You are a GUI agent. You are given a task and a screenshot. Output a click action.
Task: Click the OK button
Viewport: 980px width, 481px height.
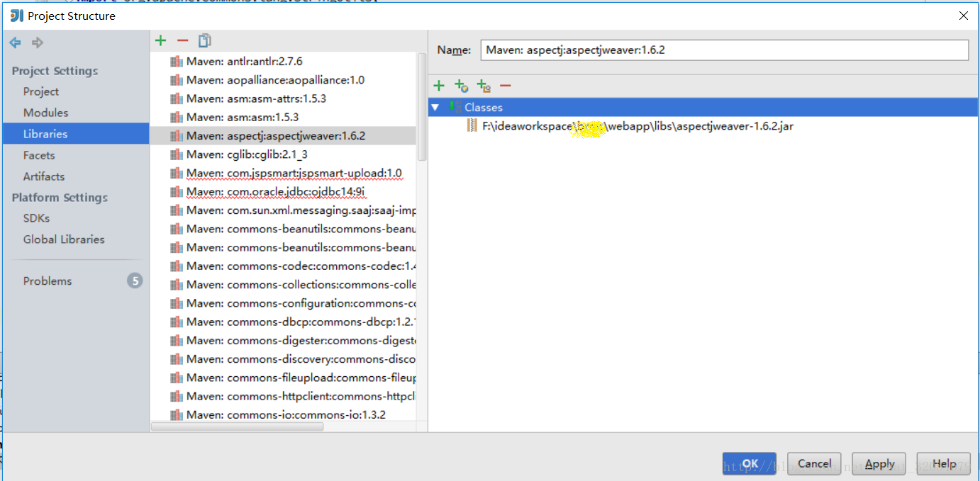point(750,464)
